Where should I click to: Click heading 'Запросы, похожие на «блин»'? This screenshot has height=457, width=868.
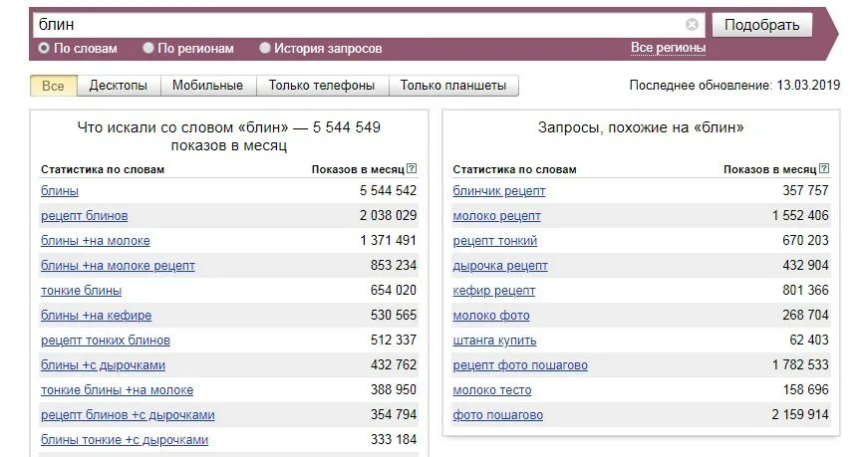pyautogui.click(x=641, y=127)
